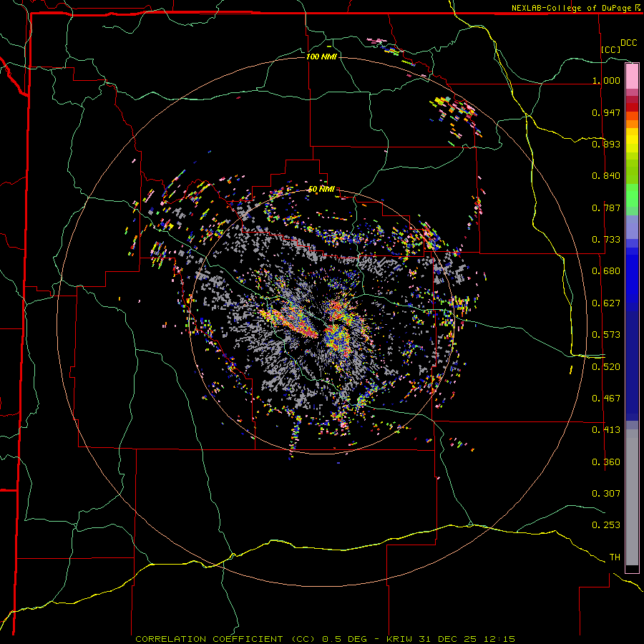Click the 0.733 legend value
This screenshot has height=644, width=644.
[x=606, y=240]
